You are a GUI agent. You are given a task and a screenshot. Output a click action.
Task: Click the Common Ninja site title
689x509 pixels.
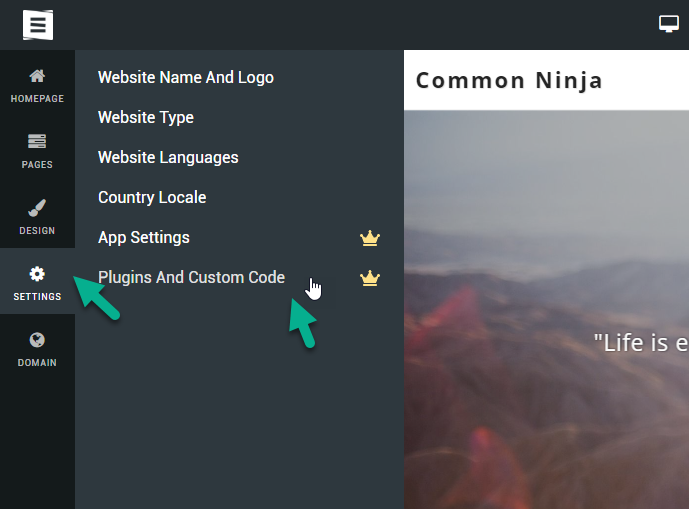509,81
